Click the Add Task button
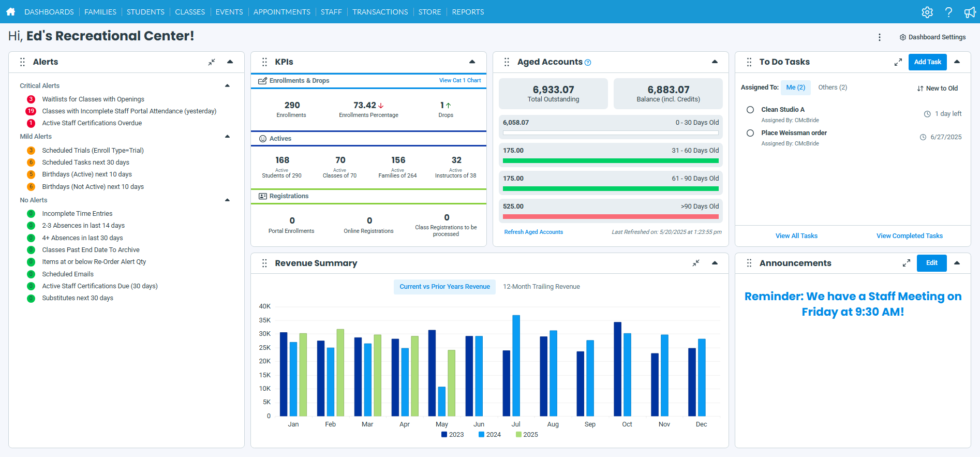Screen dimensions: 980x457 point(927,62)
